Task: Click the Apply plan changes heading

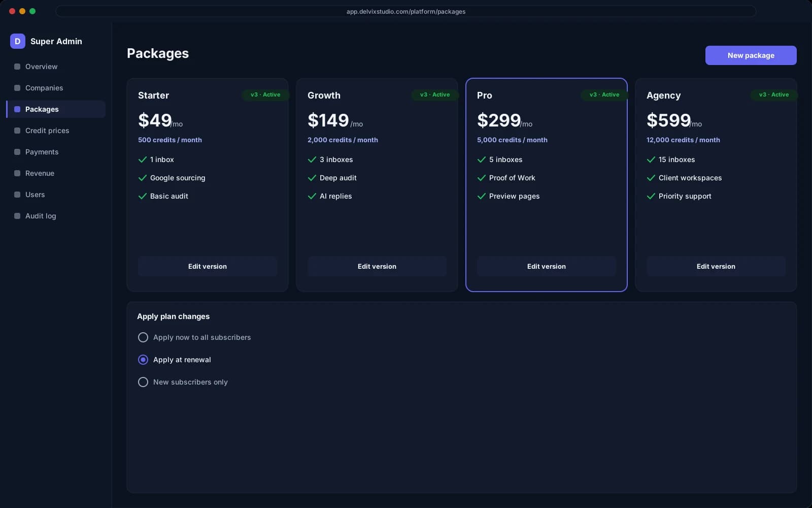Action: (173, 316)
